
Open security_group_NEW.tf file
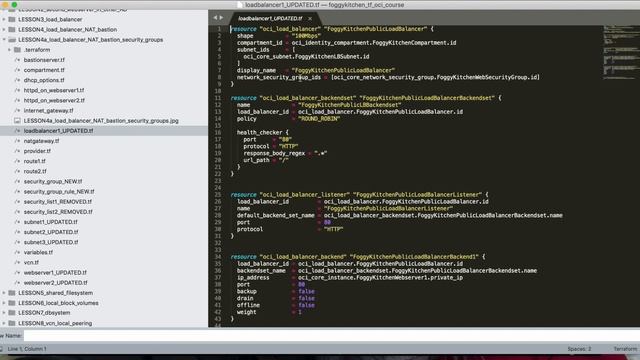[x=53, y=181]
